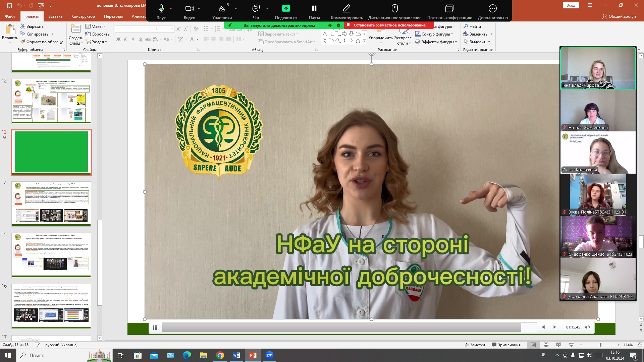The image size is (644, 362).
Task: Toggle the Comments (Примечания) pane
Action: [506, 345]
